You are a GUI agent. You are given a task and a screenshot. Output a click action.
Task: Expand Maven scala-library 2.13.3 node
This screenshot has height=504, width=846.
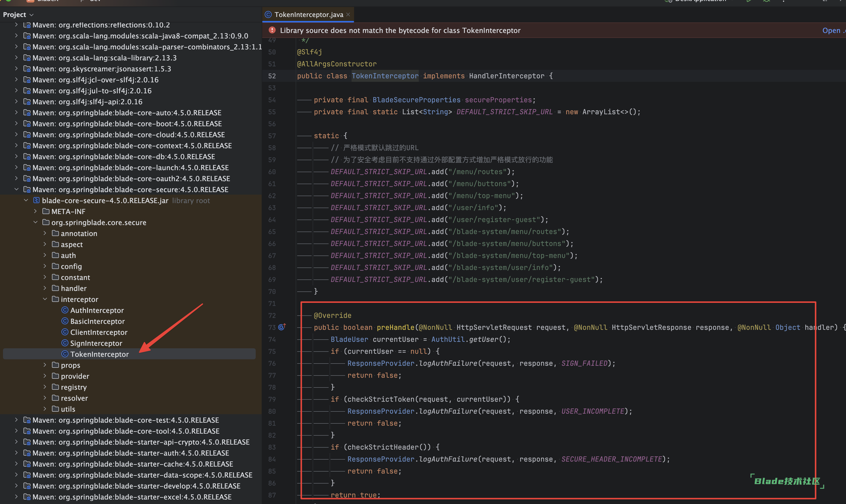pos(16,58)
